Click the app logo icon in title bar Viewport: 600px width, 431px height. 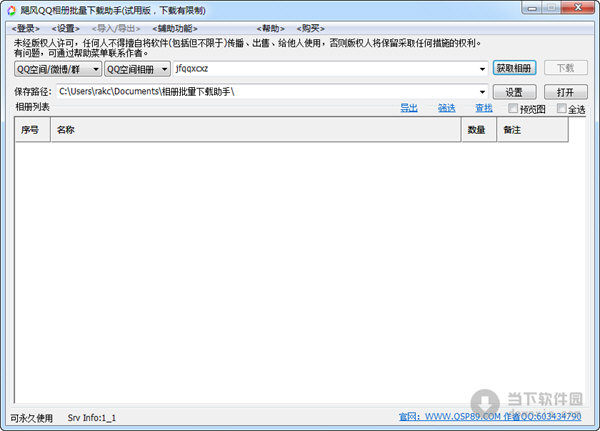pyautogui.click(x=11, y=10)
